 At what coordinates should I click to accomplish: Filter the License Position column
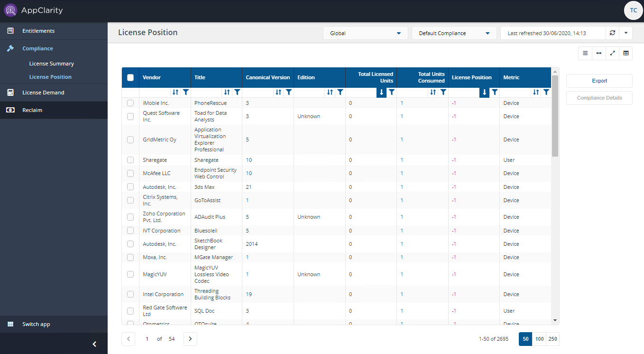[495, 93]
